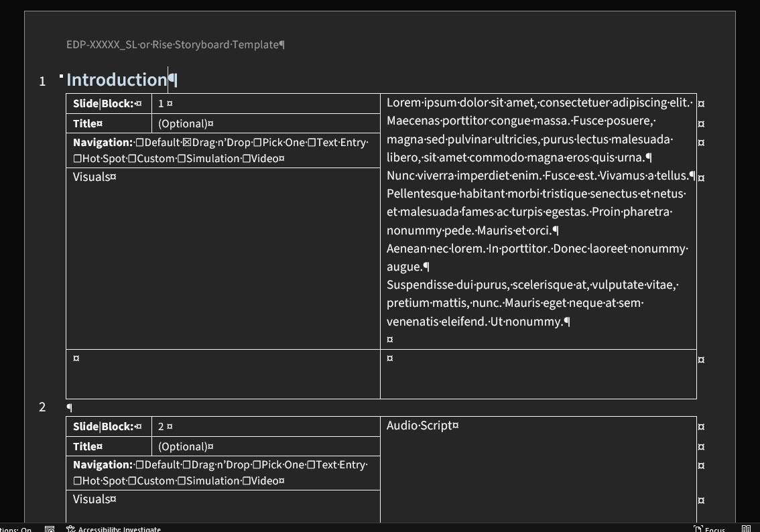Click the Suspendisse dui purus line
The height and width of the screenshot is (532, 760).
[x=532, y=285]
